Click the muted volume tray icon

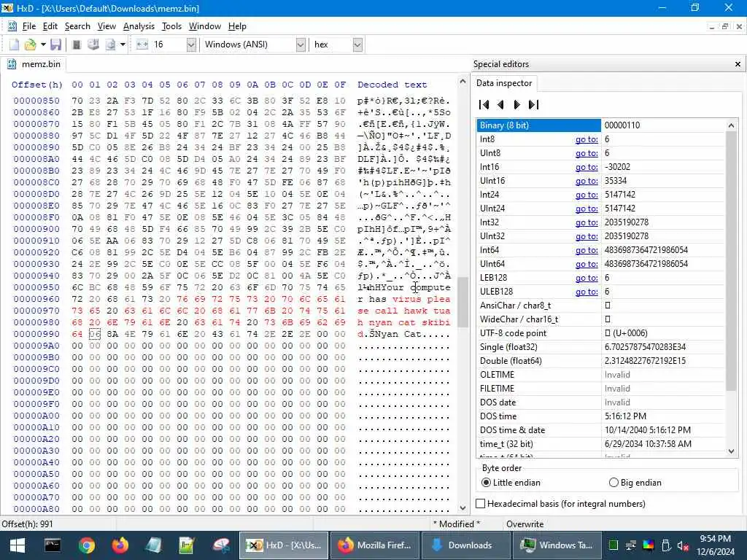coord(683,545)
